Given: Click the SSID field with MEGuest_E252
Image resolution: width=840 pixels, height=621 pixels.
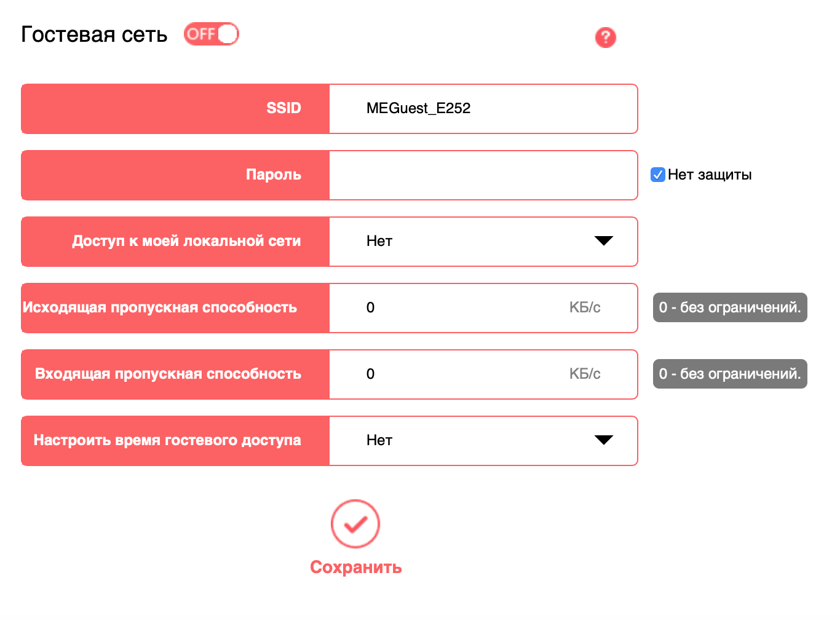Looking at the screenshot, I should (x=483, y=109).
